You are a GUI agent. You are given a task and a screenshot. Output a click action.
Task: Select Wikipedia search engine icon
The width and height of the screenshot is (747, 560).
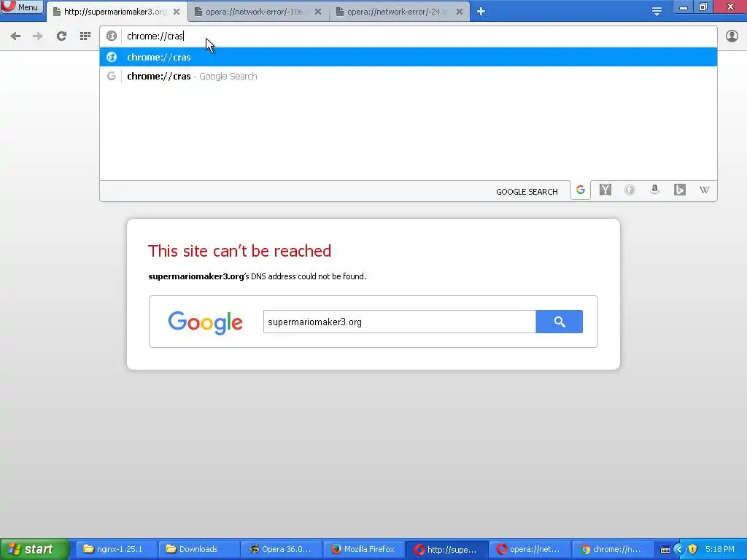704,190
